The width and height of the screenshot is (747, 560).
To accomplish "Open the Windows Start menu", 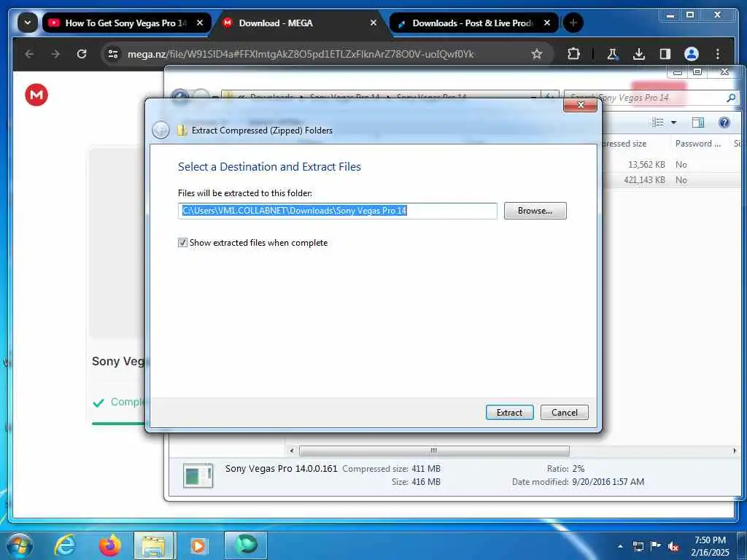I will point(20,545).
